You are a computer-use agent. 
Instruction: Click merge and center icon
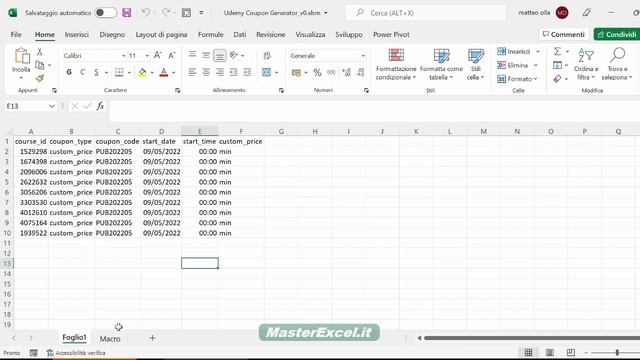(x=267, y=72)
